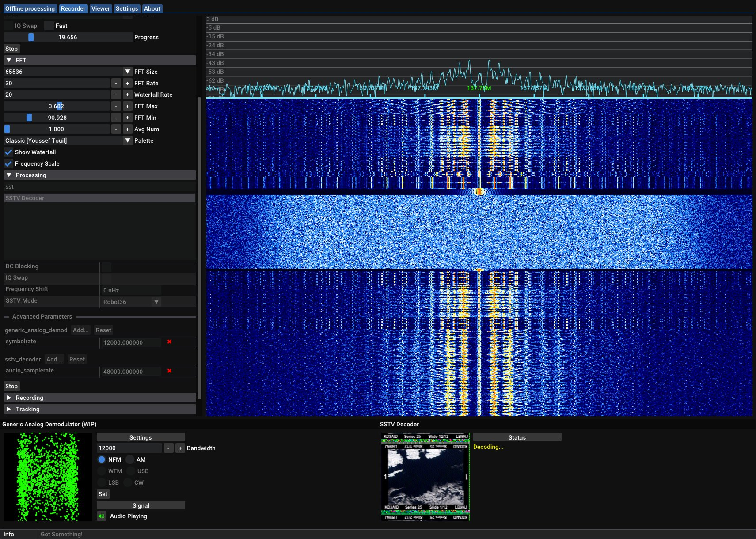756x539 pixels.
Task: Uncheck the Frequency Scale option
Action: click(x=8, y=163)
